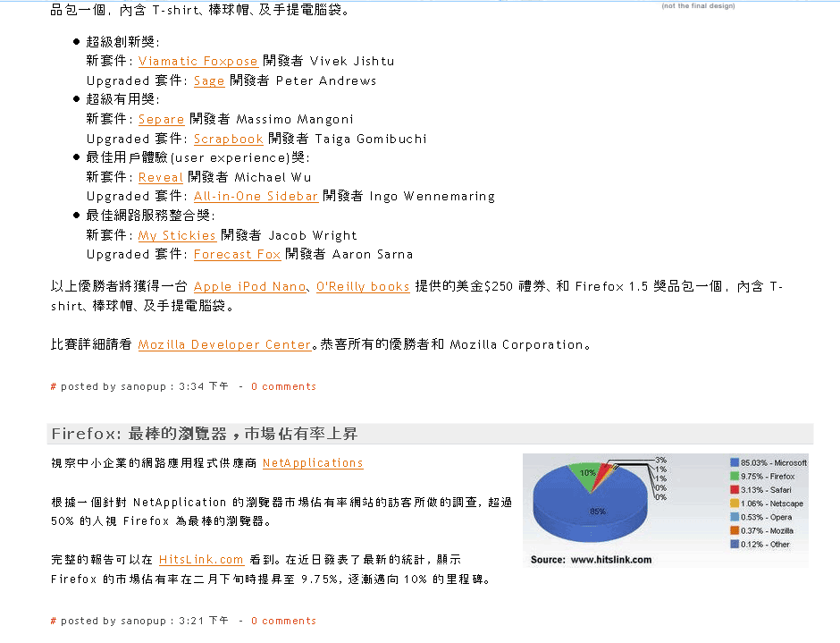Screen dimensions: 840x643
Task: Click the 0.12% Other legend swatch
Action: (x=735, y=544)
